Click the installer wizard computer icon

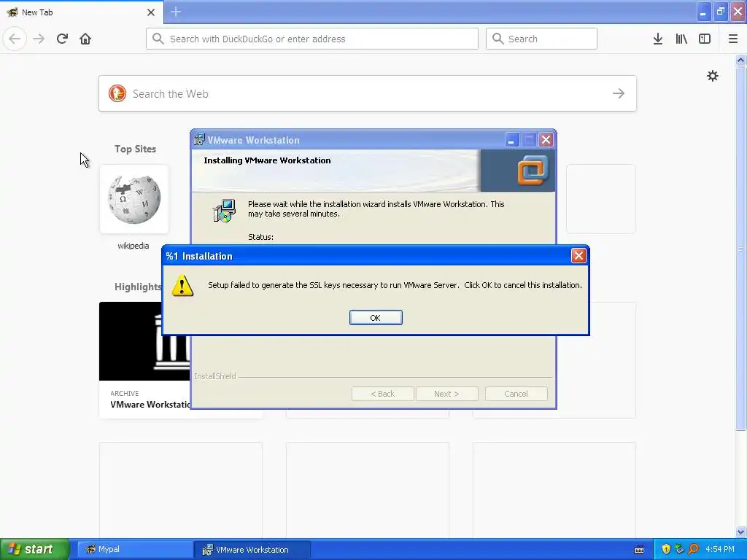coord(224,211)
